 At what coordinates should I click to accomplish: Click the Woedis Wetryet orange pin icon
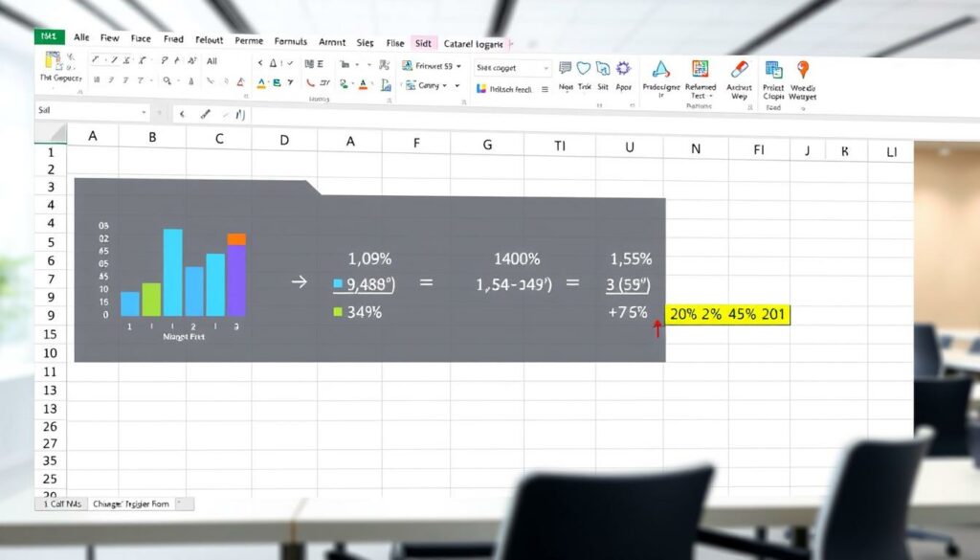click(x=803, y=69)
